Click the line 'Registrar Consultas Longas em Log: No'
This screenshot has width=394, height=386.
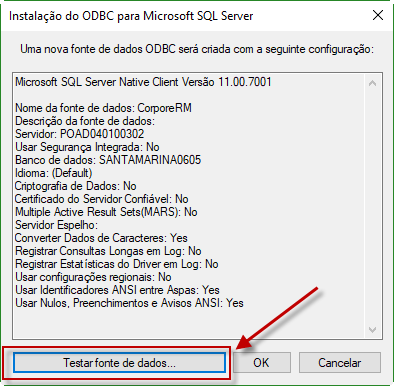[108, 251]
